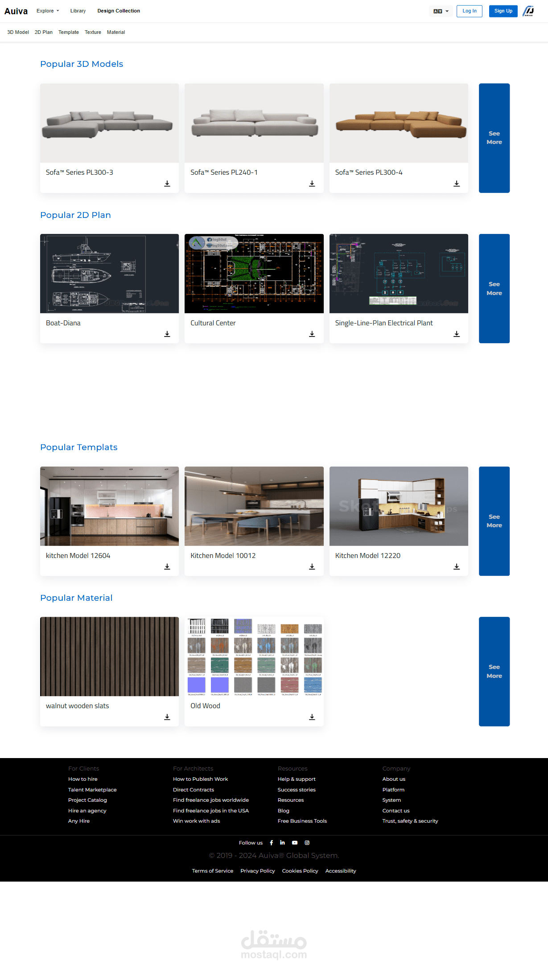
Task: Download Sofa Series PL300-4 model
Action: point(457,184)
